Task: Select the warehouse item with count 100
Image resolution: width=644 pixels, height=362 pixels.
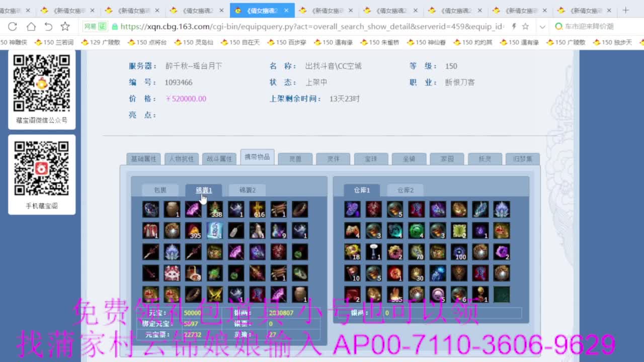Action: pyautogui.click(x=459, y=252)
